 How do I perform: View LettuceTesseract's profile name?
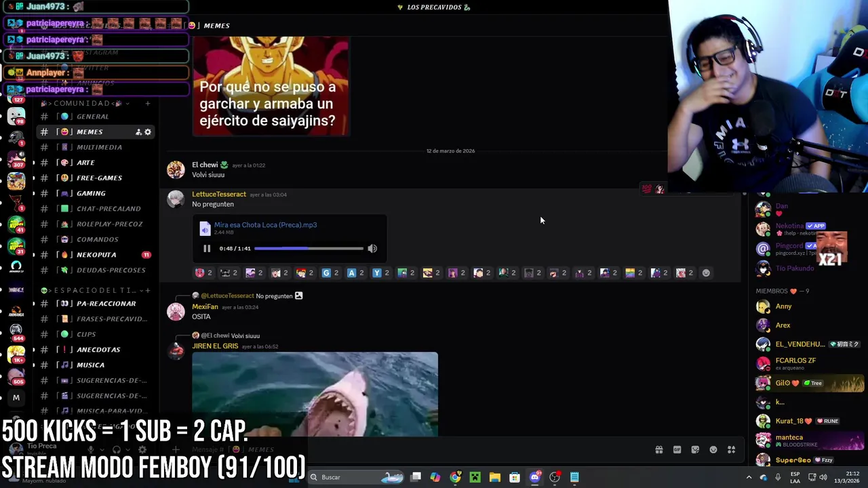click(x=218, y=195)
